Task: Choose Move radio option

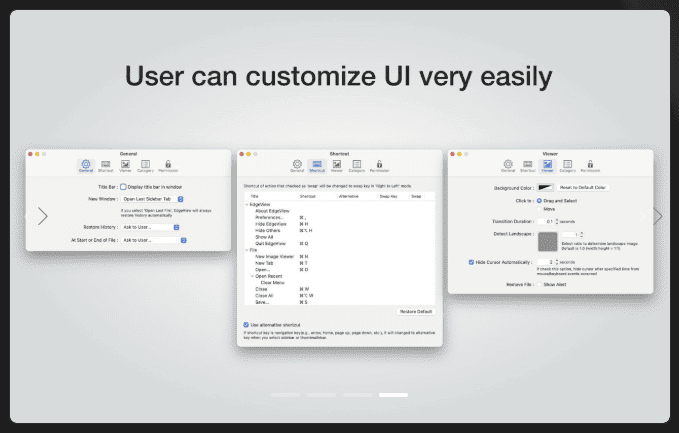Action: (x=540, y=209)
